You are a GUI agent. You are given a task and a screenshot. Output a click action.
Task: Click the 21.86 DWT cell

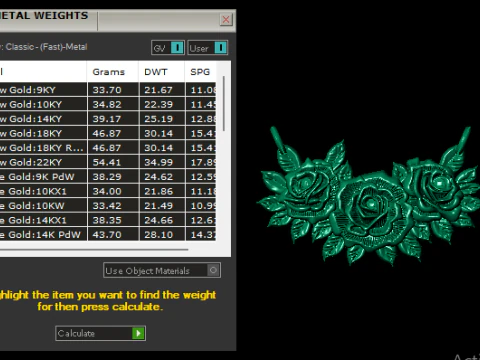coord(162,191)
